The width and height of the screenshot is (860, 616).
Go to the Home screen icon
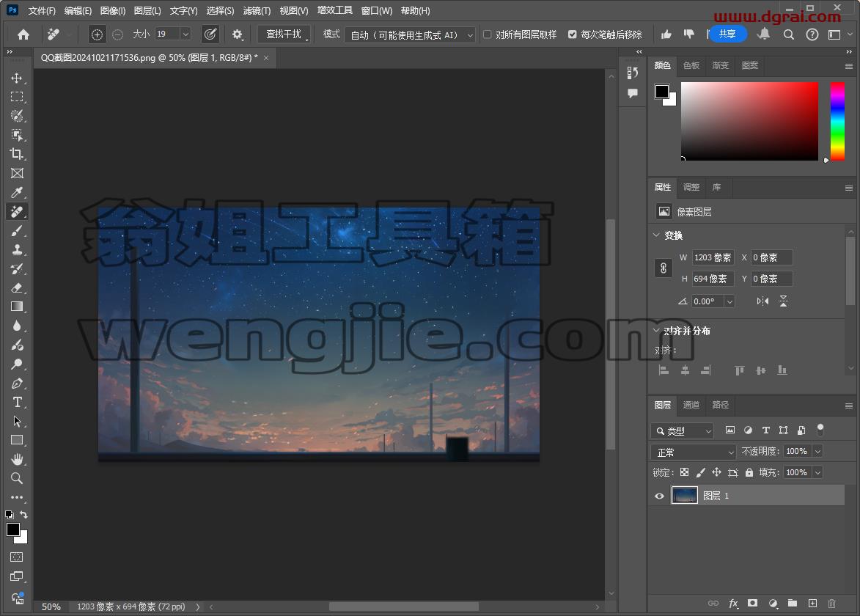tap(23, 34)
